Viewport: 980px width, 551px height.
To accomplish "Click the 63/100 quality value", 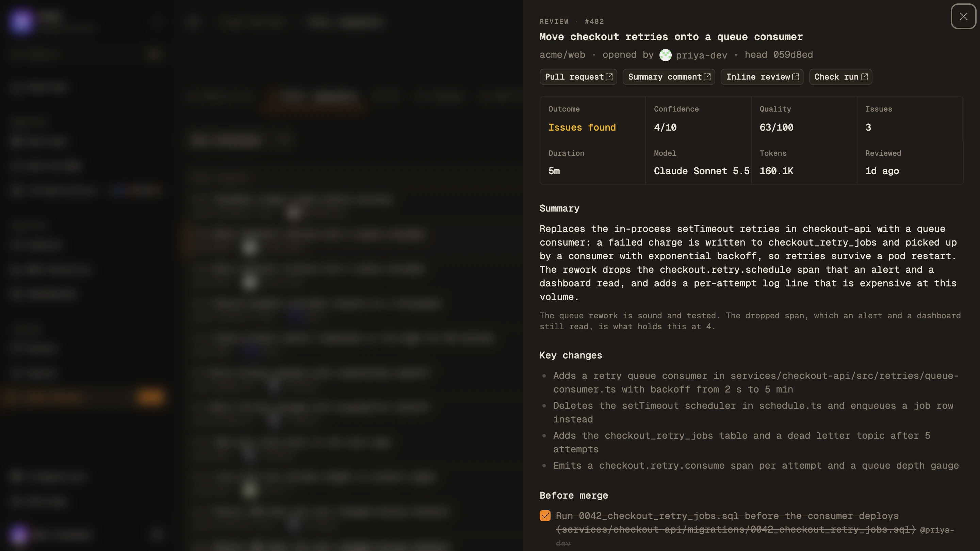I will 777,128.
